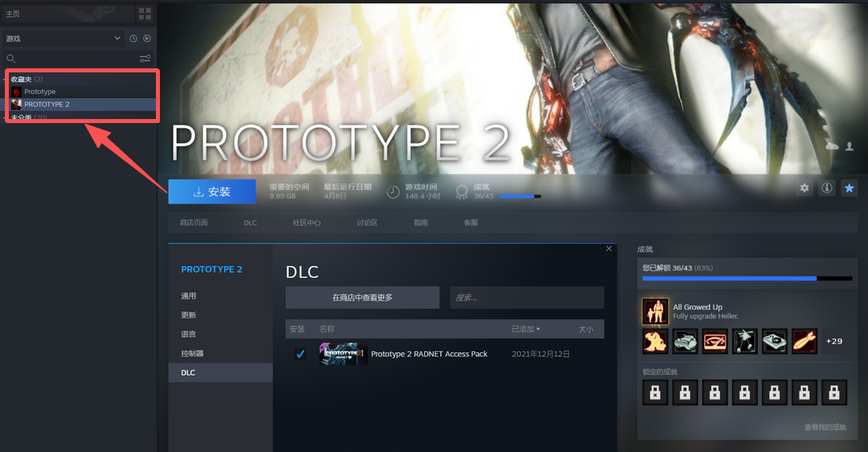Viewport: 868px width, 452px height.
Task: Click the blue 安装 button
Action: pos(211,191)
